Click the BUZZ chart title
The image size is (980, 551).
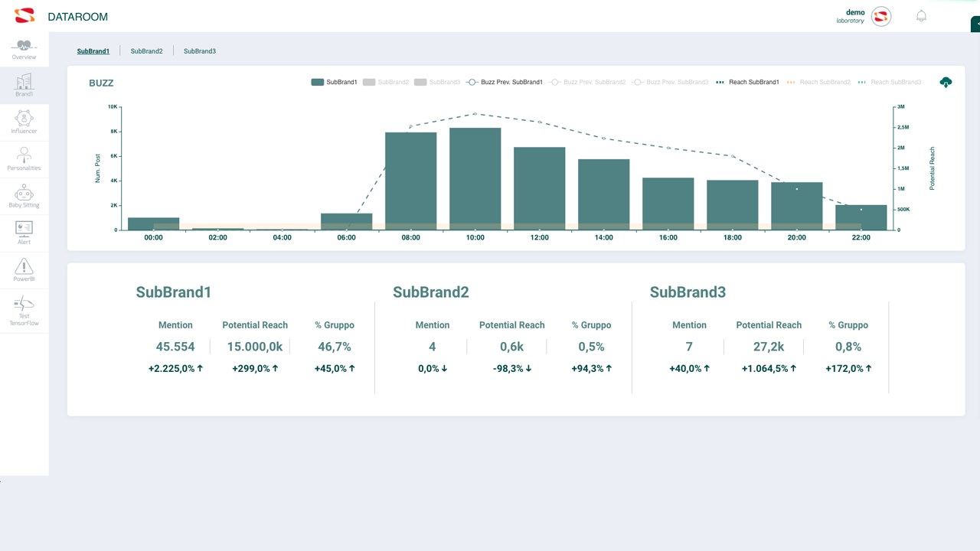(101, 83)
